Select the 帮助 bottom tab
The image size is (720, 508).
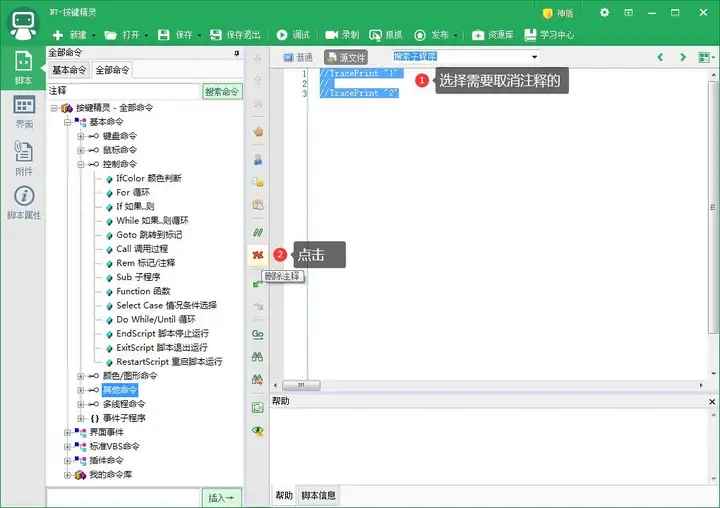284,496
